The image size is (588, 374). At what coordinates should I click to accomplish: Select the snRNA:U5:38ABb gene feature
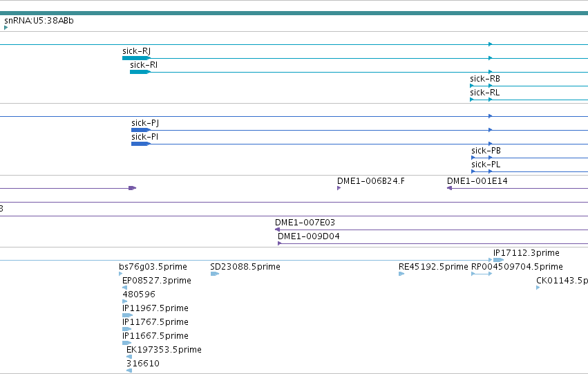6,28
